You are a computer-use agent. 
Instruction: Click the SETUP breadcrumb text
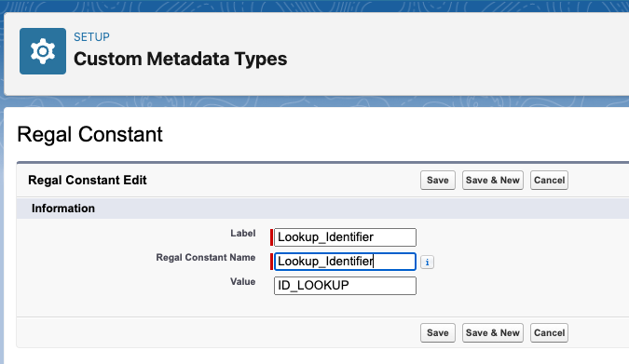pos(91,37)
